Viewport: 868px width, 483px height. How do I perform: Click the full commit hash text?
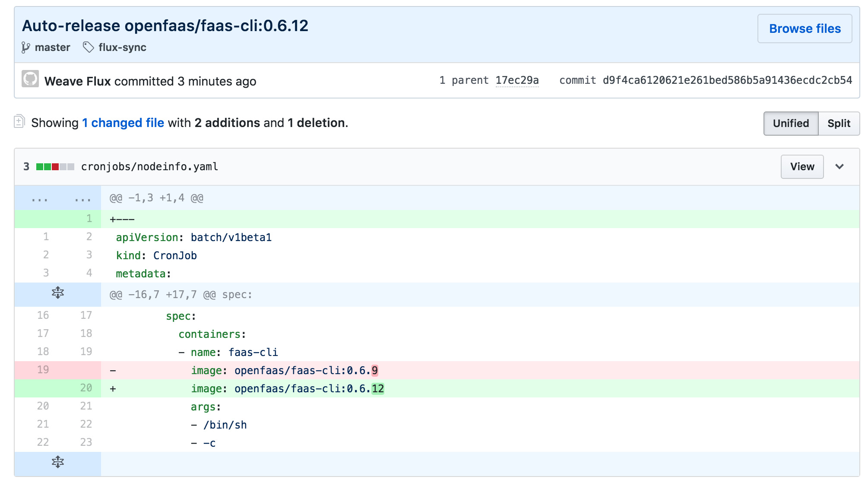click(x=727, y=80)
